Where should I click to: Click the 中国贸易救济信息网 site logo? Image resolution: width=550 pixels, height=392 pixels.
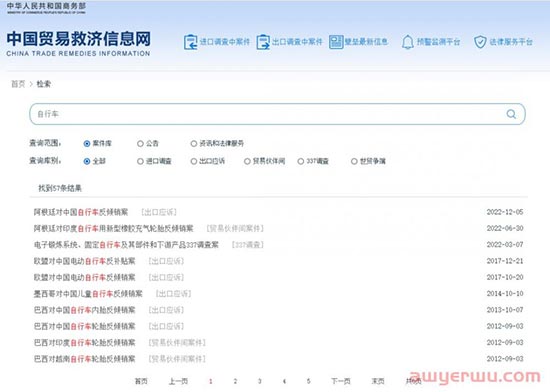(x=79, y=43)
